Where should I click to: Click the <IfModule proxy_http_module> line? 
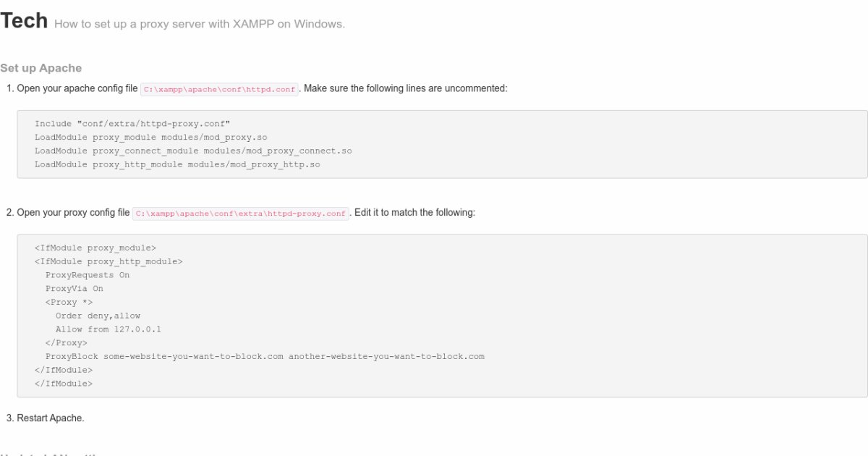[109, 261]
